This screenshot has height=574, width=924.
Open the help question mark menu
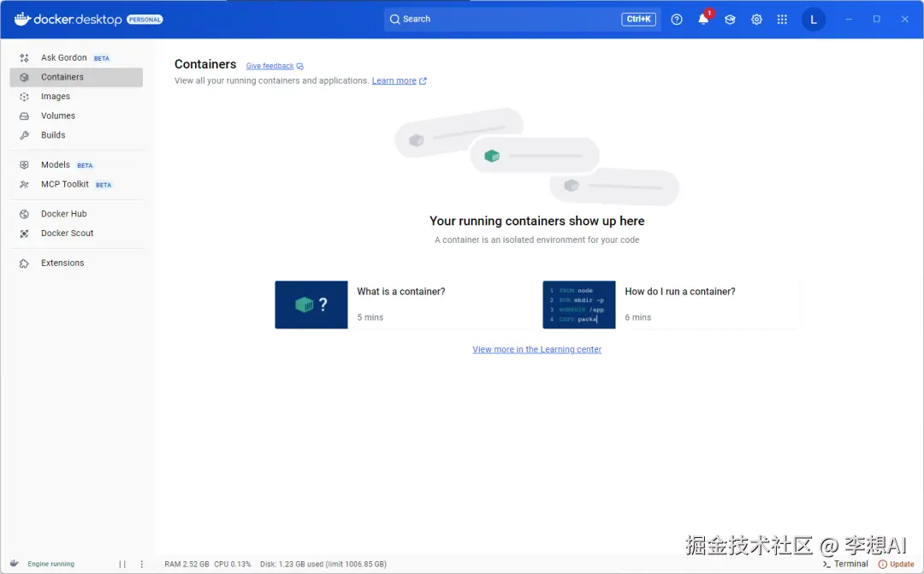677,20
